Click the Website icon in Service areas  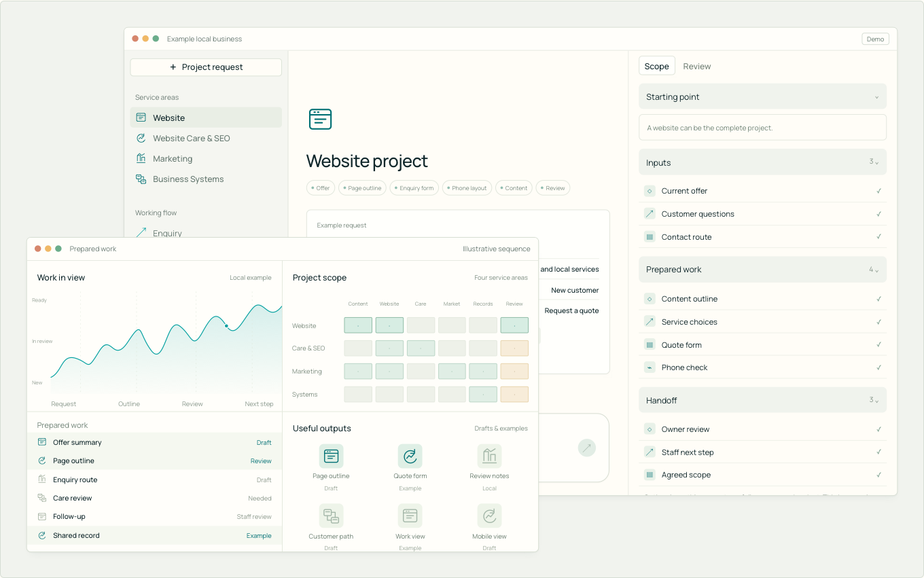pos(141,118)
